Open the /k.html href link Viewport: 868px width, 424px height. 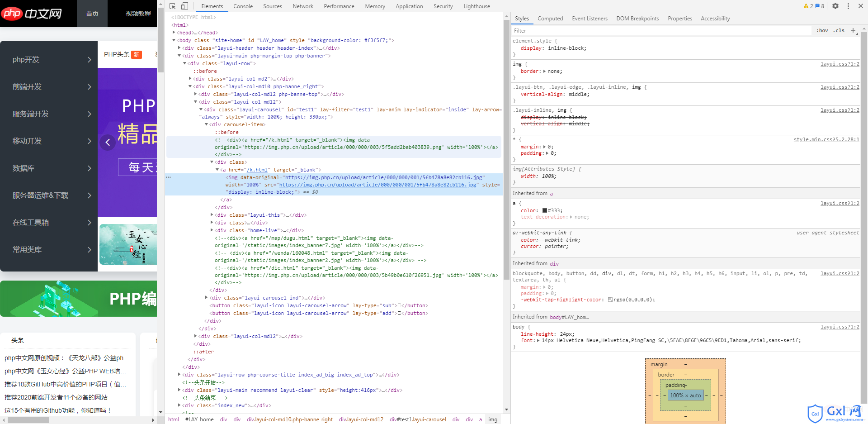click(257, 170)
